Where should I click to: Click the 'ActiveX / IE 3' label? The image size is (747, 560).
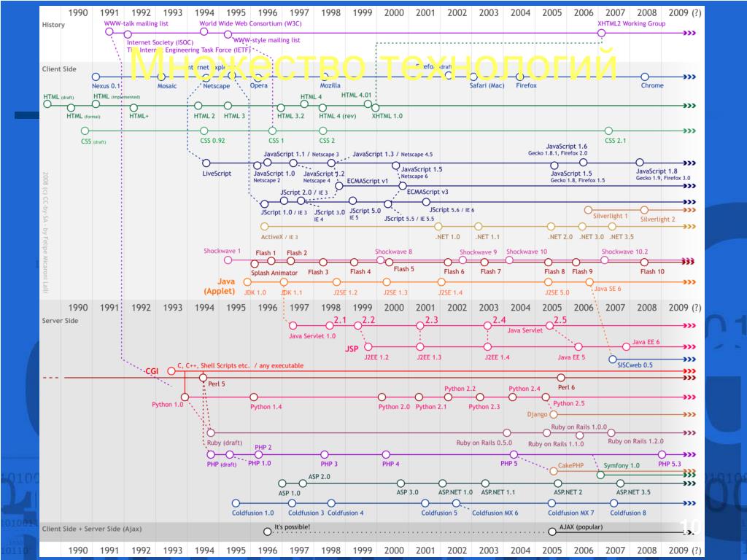(x=279, y=237)
